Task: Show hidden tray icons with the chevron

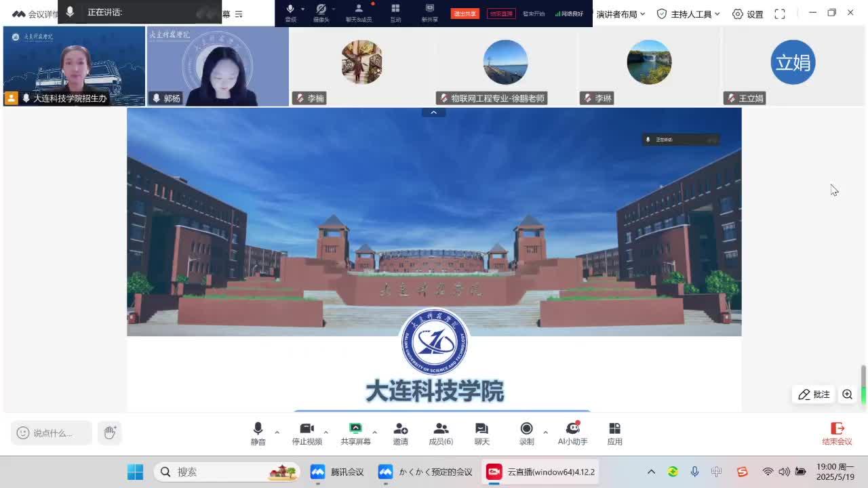Action: point(651,472)
